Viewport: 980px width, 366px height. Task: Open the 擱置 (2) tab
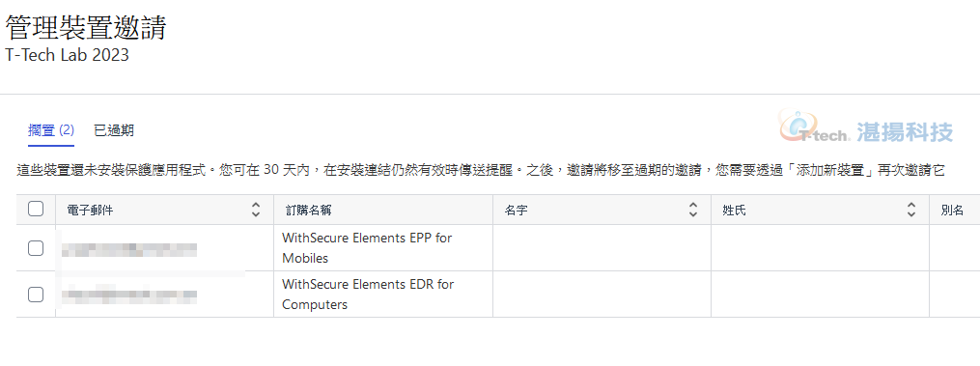(x=51, y=130)
